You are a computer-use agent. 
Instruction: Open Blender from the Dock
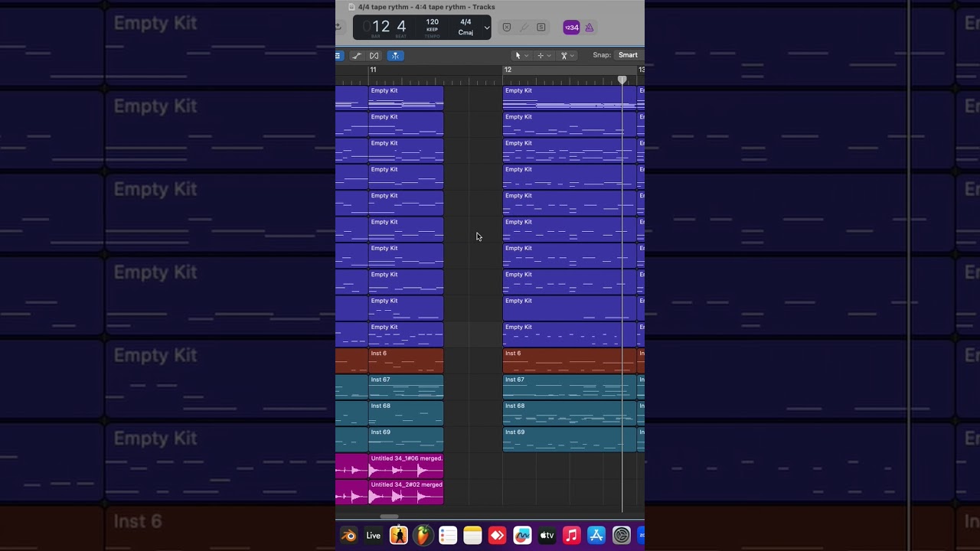click(x=349, y=536)
